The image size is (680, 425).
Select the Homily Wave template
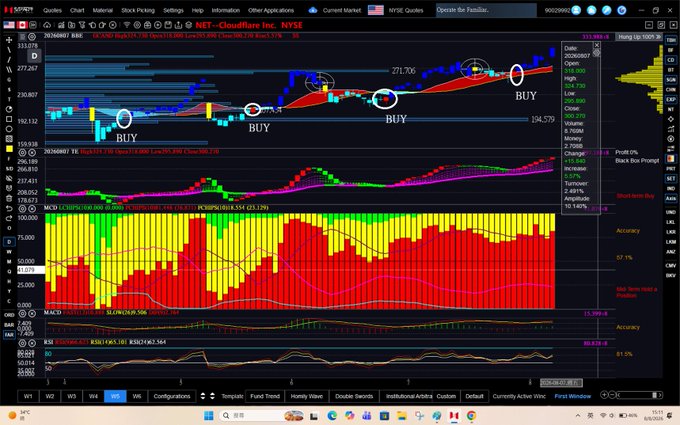click(307, 396)
